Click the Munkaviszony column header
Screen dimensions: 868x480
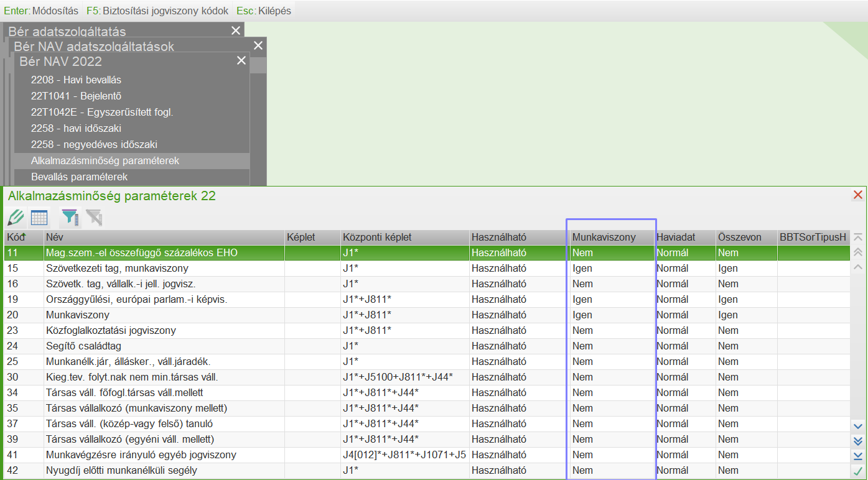[x=612, y=238]
